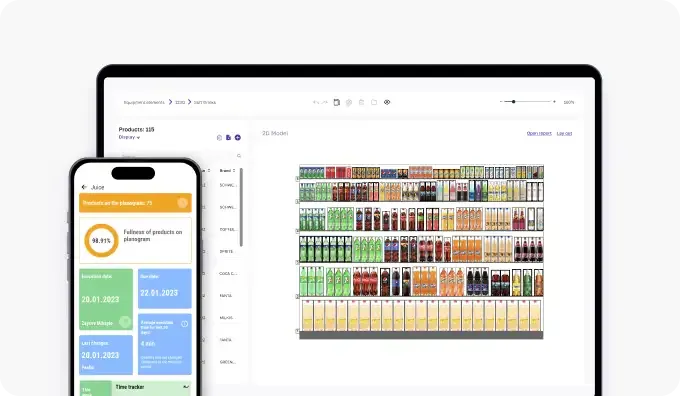Screen dimensions: 680x396
Task: Tap the info icon on average execution card
Action: click(x=184, y=324)
